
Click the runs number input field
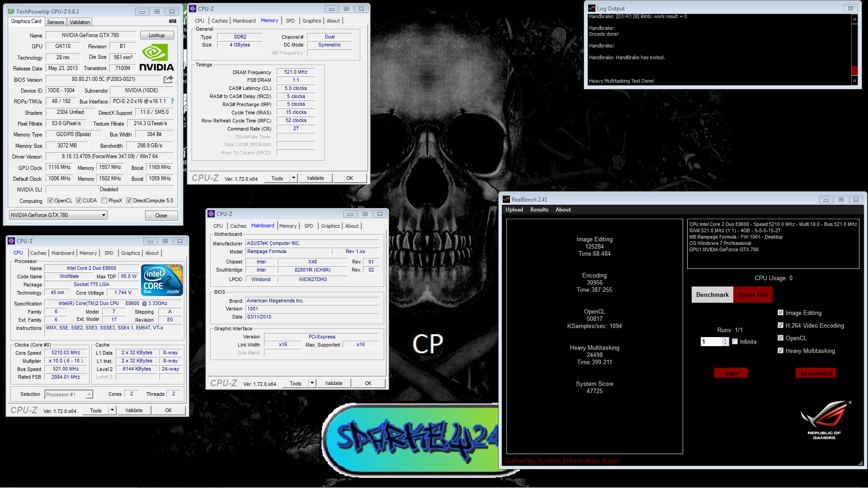[712, 342]
